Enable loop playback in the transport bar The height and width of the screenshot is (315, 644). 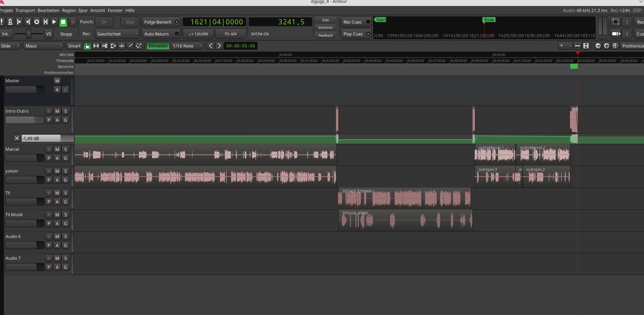pyautogui.click(x=37, y=22)
